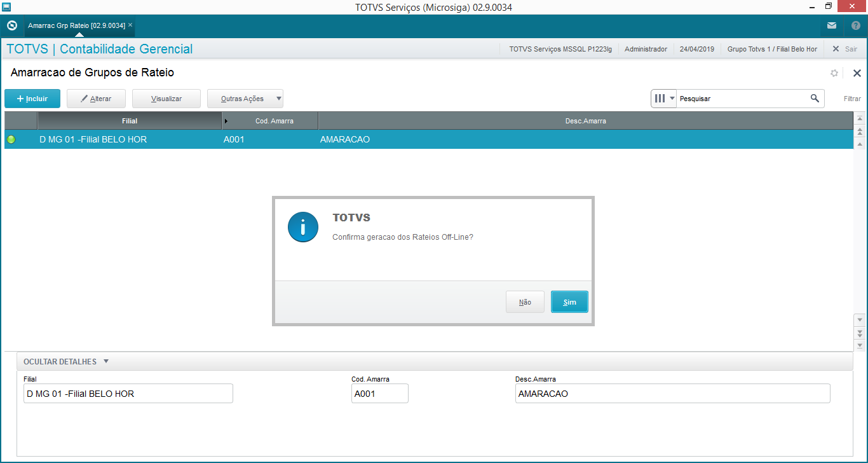Close the Amarracao de Grupos de Rateio screen
The image size is (868, 463).
[857, 73]
